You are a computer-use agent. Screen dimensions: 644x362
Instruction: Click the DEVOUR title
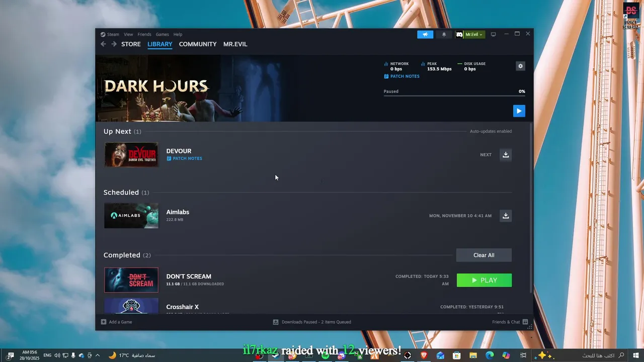179,151
